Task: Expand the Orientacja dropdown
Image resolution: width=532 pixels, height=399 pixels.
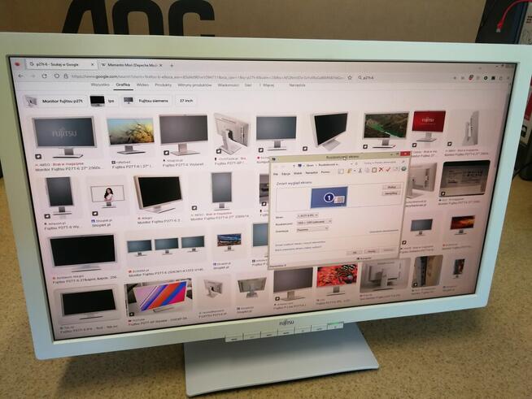Action: click(312, 229)
